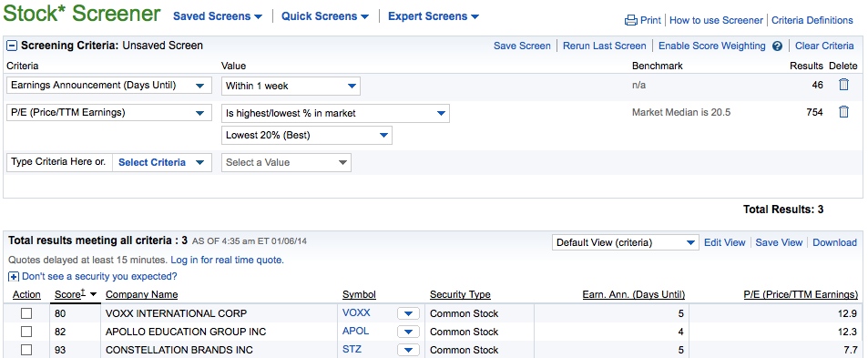Sort by the Company Name column header
The height and width of the screenshot is (358, 868).
click(142, 294)
